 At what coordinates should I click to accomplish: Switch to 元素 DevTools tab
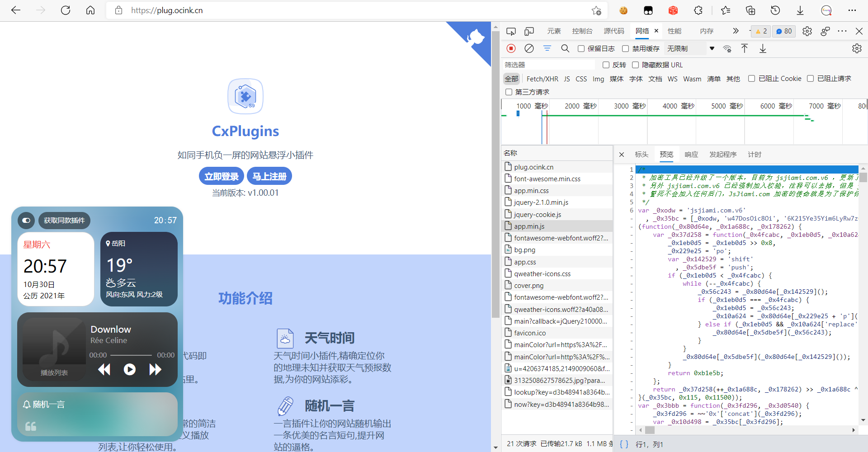554,31
